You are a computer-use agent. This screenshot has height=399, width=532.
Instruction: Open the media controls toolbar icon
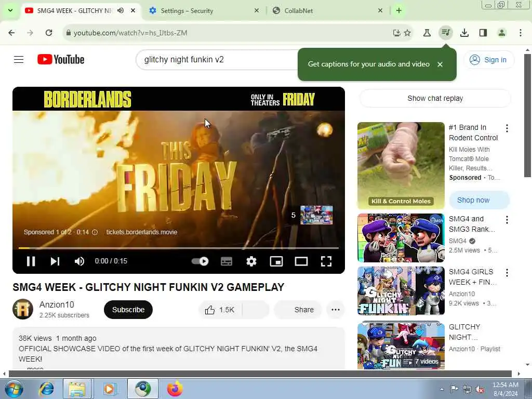click(x=445, y=33)
